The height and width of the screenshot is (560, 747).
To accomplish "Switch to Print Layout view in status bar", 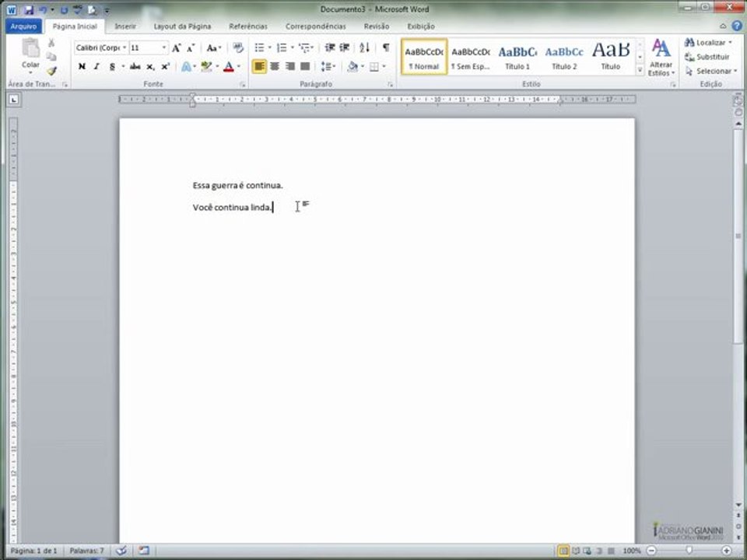I will 563,551.
